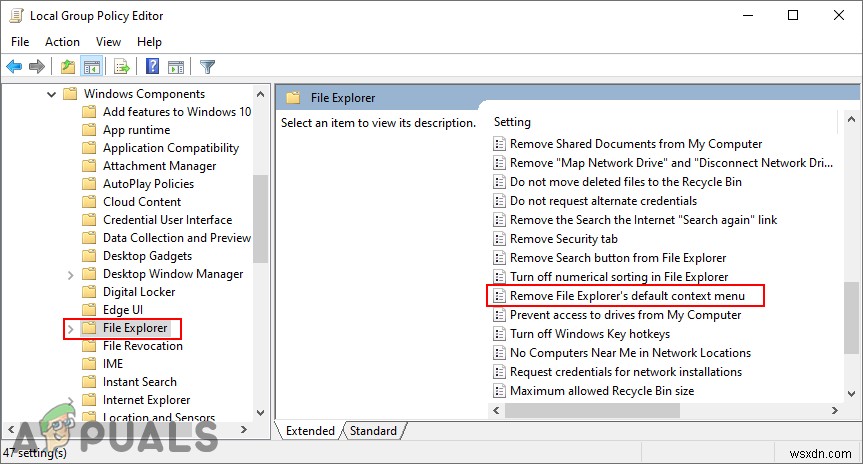The width and height of the screenshot is (863, 464).
Task: Select Credential User Interface in the tree
Action: [x=167, y=220]
